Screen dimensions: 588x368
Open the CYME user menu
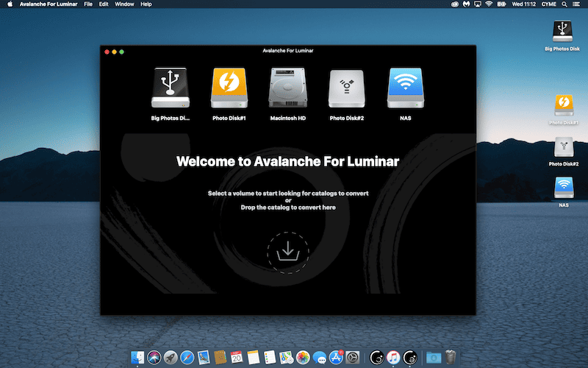pyautogui.click(x=548, y=4)
